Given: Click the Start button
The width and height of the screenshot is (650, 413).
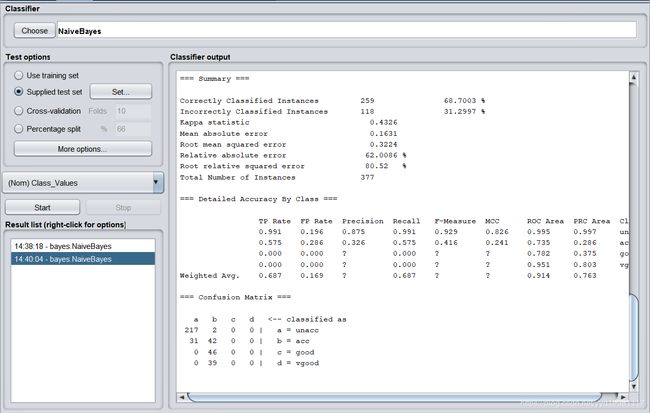Looking at the screenshot, I should [42, 207].
